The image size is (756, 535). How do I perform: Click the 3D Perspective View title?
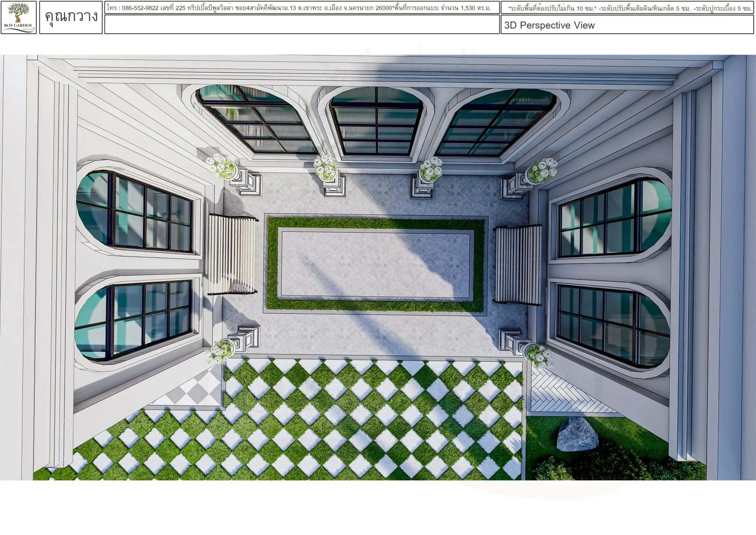(549, 25)
